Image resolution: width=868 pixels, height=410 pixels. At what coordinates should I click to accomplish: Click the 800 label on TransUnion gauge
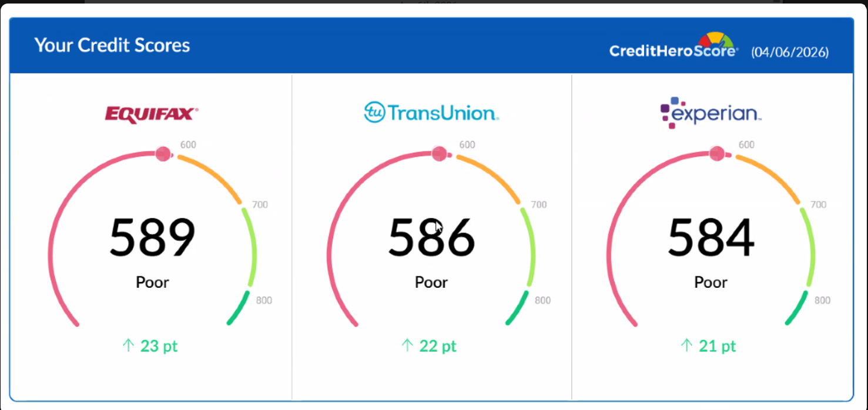[542, 300]
